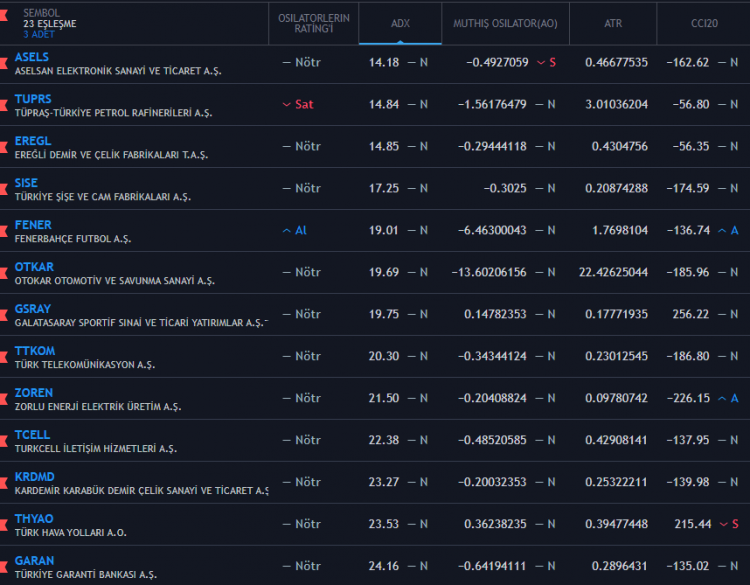Click ADX value 24.16 for GARAN
This screenshot has width=750, height=585.
(x=384, y=566)
